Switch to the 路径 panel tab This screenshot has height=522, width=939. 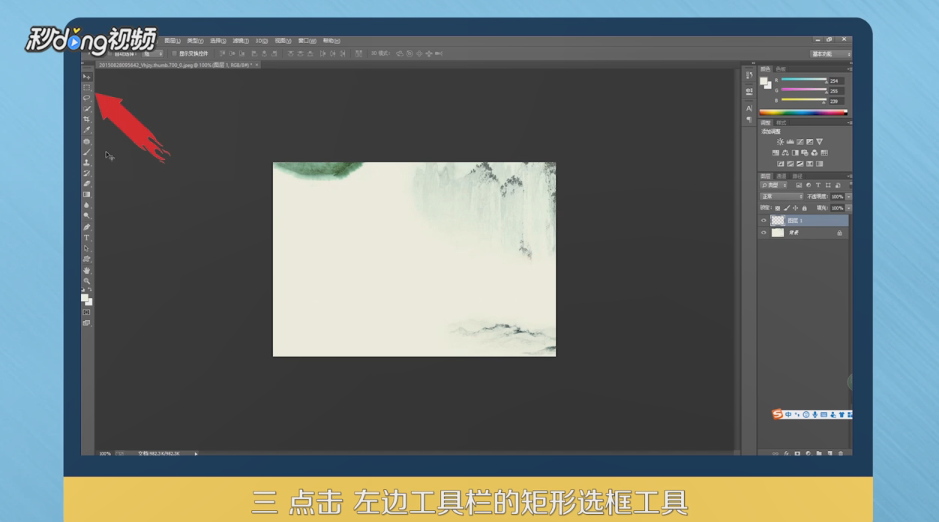797,176
